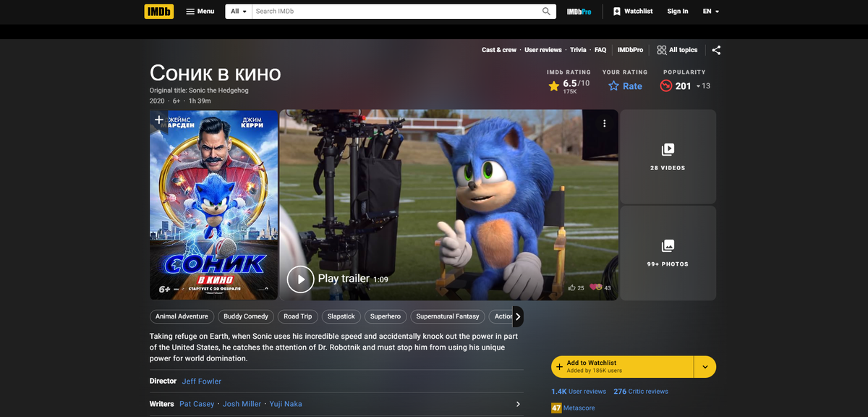Image resolution: width=868 pixels, height=417 pixels.
Task: Open the 276 Critic reviews link
Action: tap(641, 391)
